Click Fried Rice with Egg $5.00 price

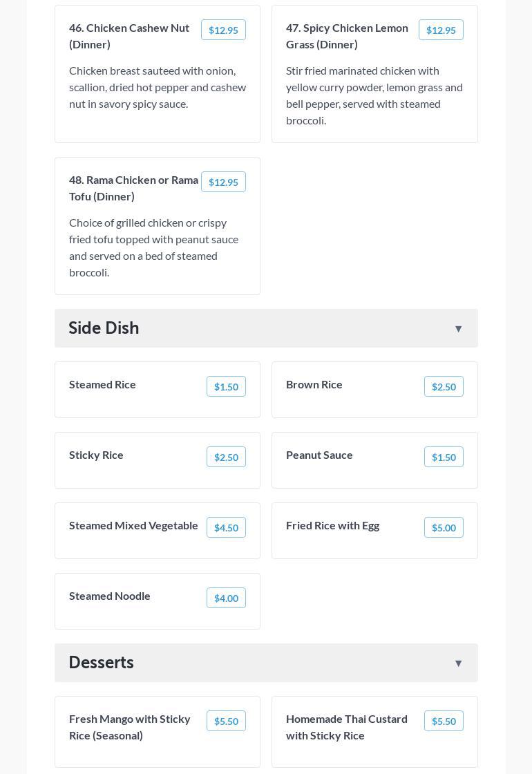444,528
